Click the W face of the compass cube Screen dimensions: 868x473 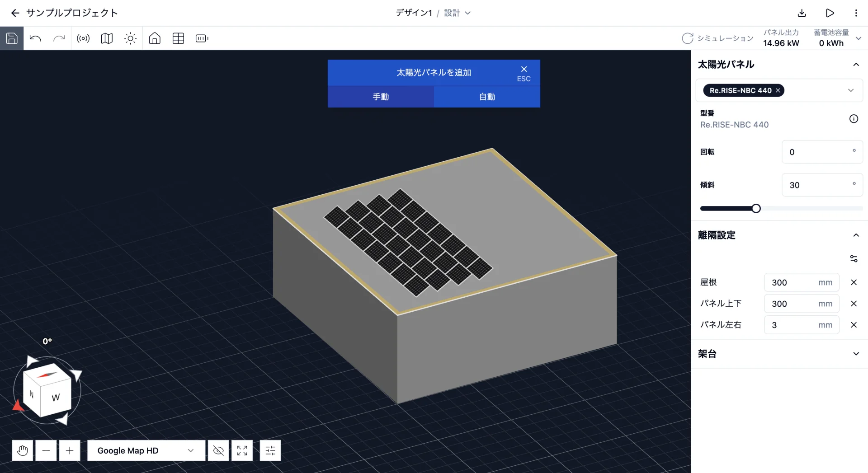click(x=56, y=397)
